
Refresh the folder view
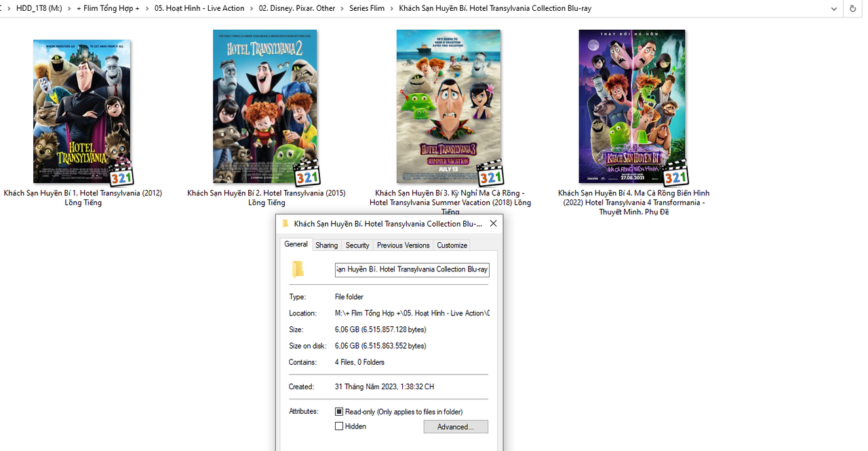point(853,9)
